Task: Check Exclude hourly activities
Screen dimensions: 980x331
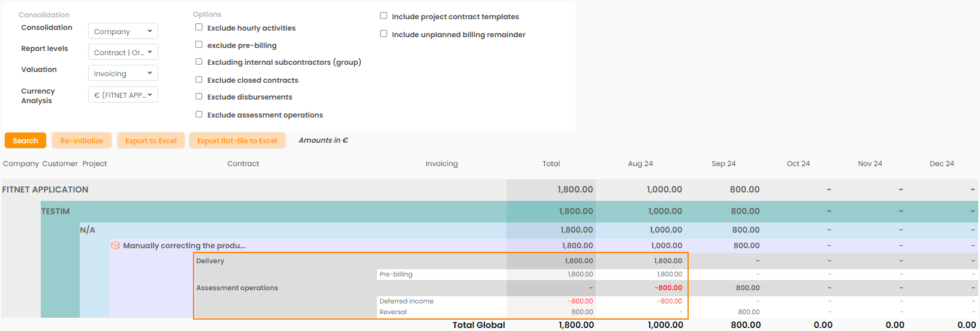Action: pos(199,27)
